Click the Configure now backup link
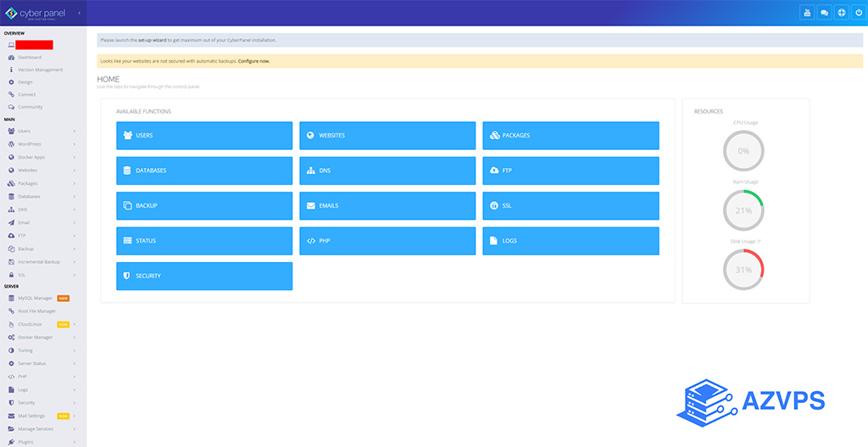The image size is (868, 447). [x=254, y=61]
